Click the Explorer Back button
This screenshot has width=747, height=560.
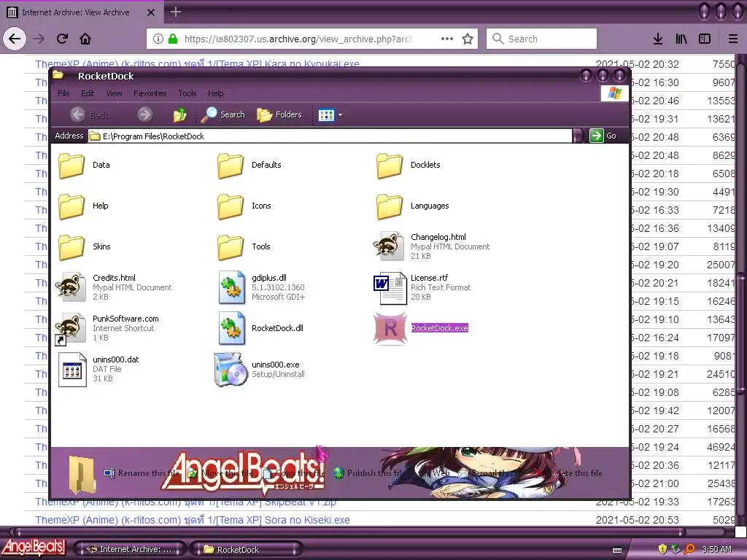coord(88,114)
